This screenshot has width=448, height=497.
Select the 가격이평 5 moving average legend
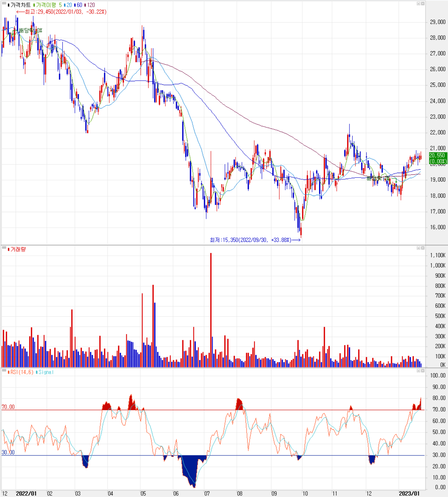click(47, 5)
